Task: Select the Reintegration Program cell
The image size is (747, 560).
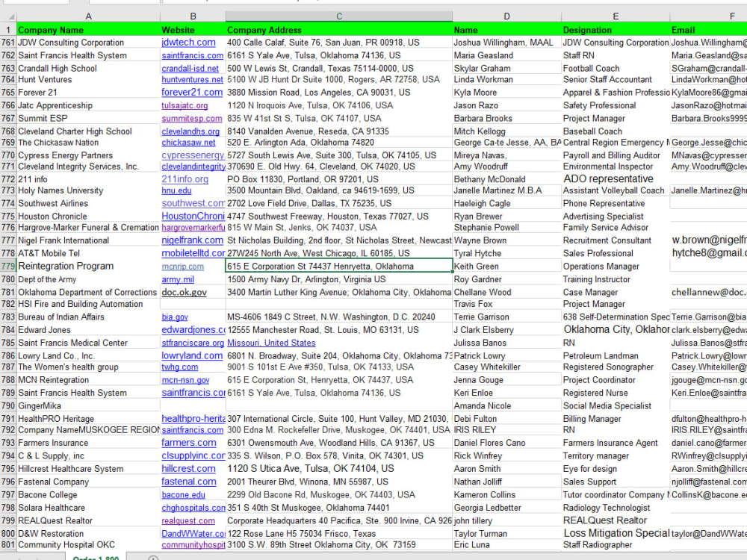Action: [88, 267]
